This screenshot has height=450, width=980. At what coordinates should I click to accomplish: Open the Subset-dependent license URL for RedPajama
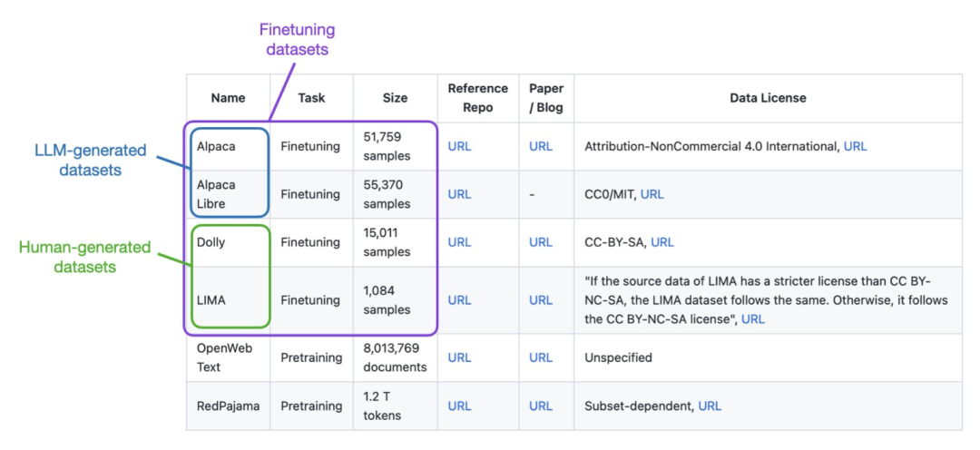point(710,406)
